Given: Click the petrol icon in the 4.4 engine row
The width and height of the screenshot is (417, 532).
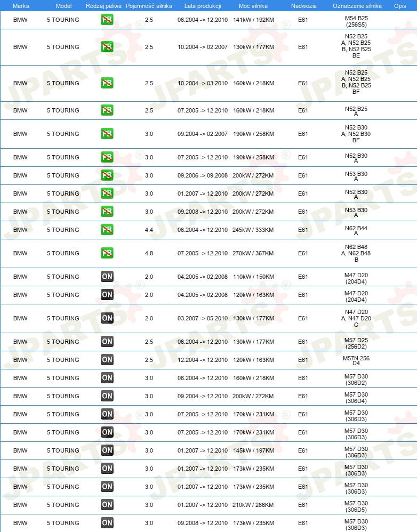Looking at the screenshot, I should pyautogui.click(x=107, y=230).
